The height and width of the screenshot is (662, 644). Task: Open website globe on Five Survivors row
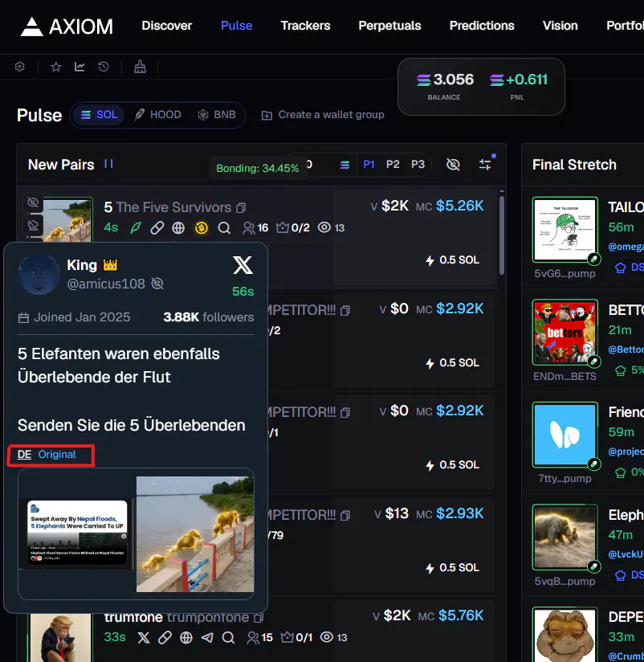click(178, 228)
